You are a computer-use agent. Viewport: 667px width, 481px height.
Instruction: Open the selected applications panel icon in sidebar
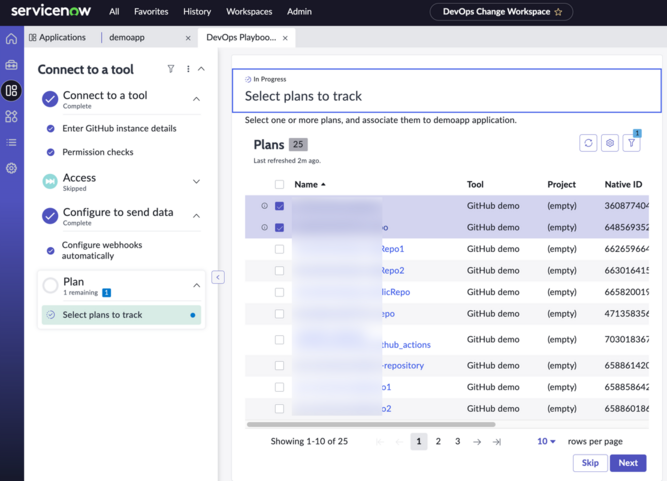(11, 91)
